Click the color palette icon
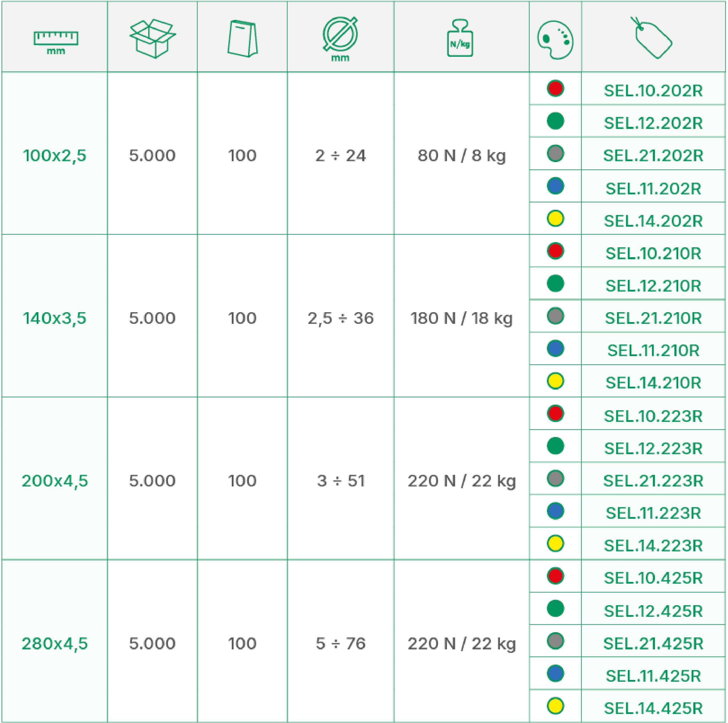Screen dimensions: 728x723 [555, 40]
